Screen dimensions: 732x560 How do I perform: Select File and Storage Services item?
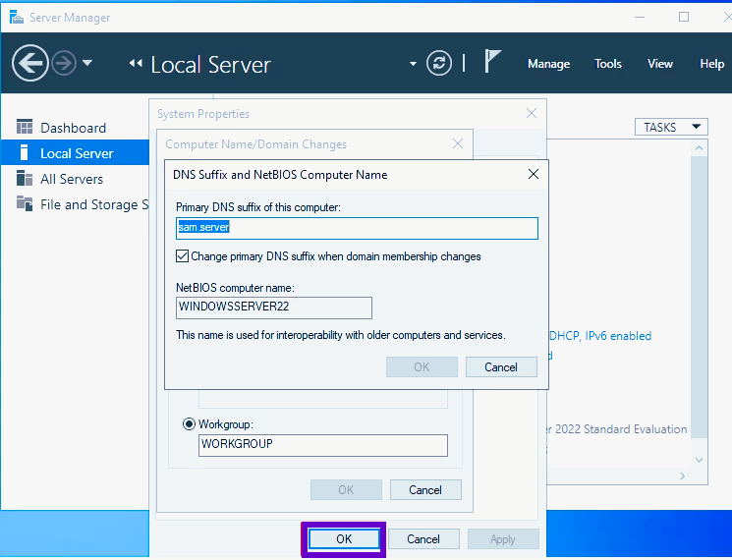point(75,204)
